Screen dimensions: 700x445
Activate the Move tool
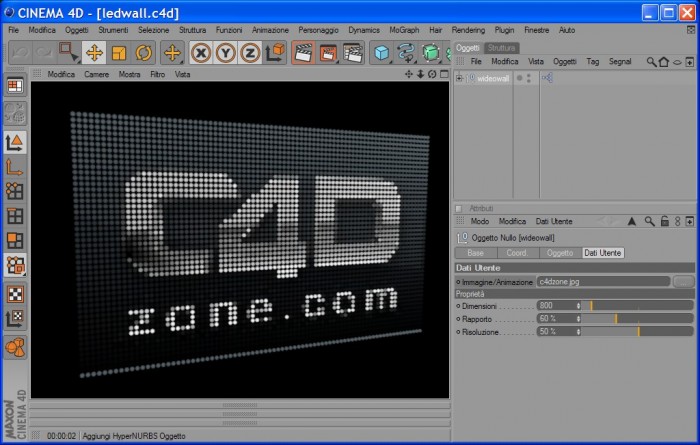[94, 53]
